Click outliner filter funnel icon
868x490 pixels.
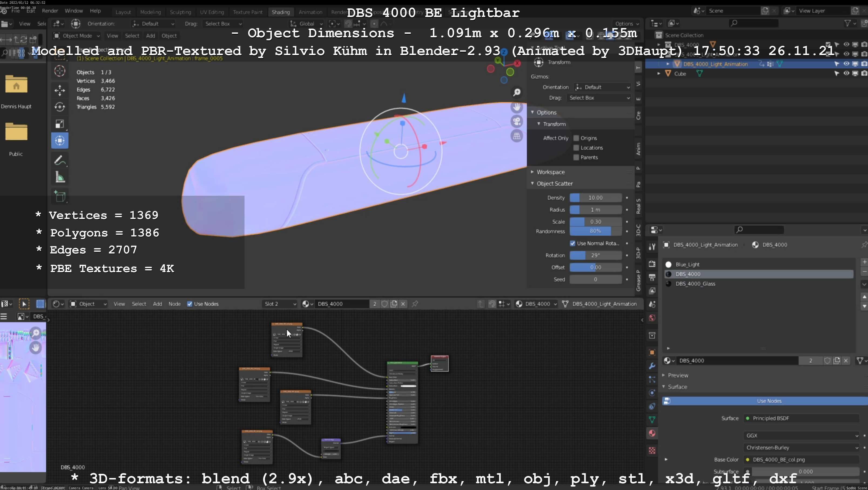coord(847,23)
